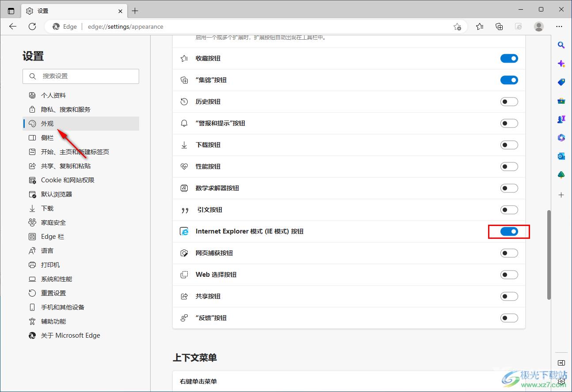Screen dimensions: 572x392
Task: Open 辅助功能 settings
Action: [81, 321]
